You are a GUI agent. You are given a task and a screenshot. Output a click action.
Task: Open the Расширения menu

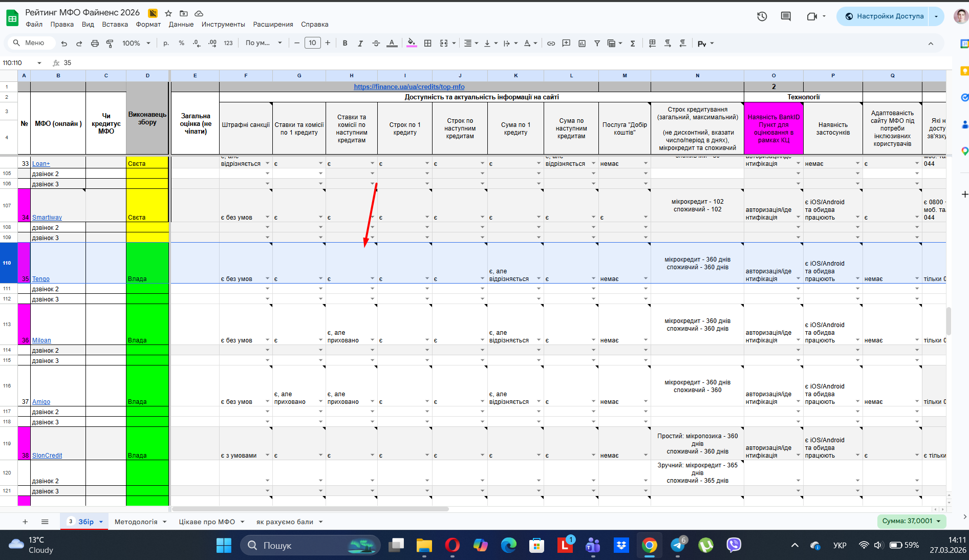coord(273,24)
